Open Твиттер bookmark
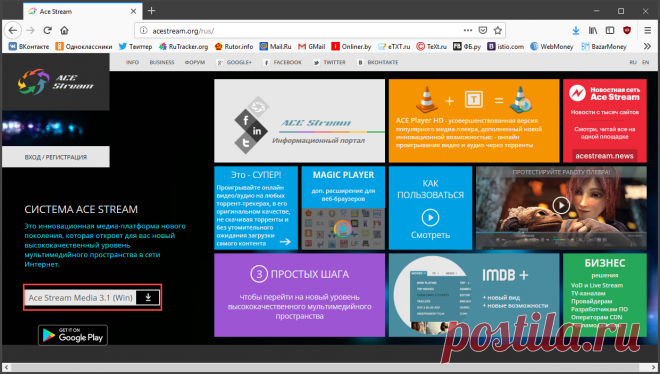 pyautogui.click(x=135, y=46)
